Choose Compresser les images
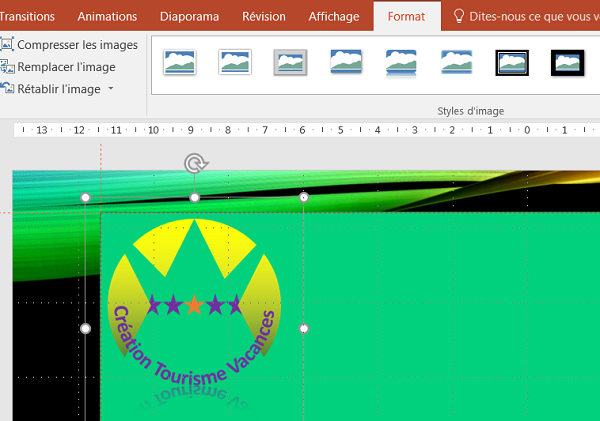Screen dimensions: 600x421 (77, 45)
